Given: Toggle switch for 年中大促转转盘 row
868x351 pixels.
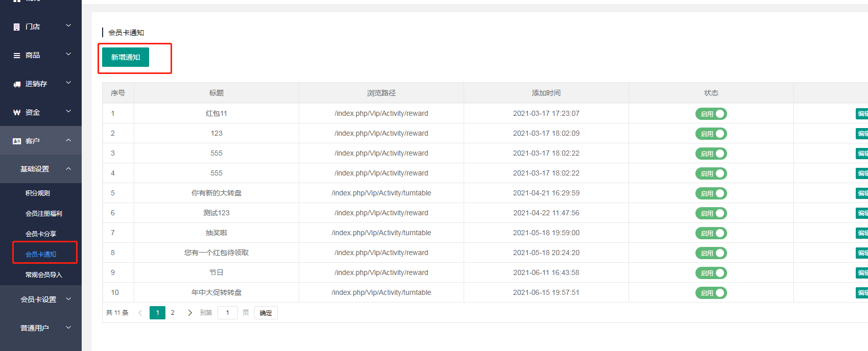Looking at the screenshot, I should pyautogui.click(x=711, y=293).
